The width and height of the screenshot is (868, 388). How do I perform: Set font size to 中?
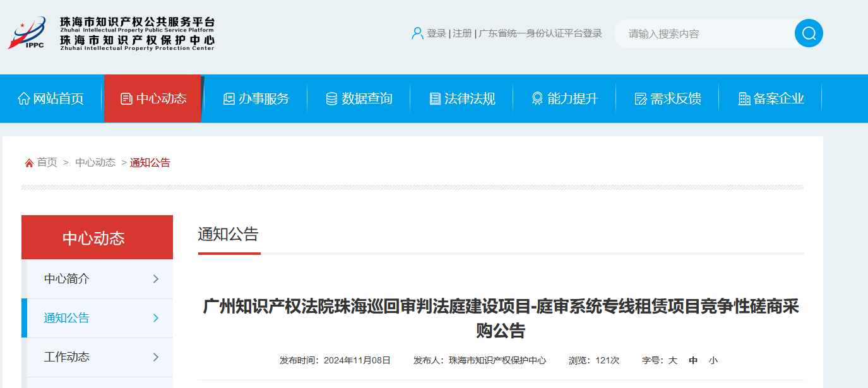coord(693,361)
